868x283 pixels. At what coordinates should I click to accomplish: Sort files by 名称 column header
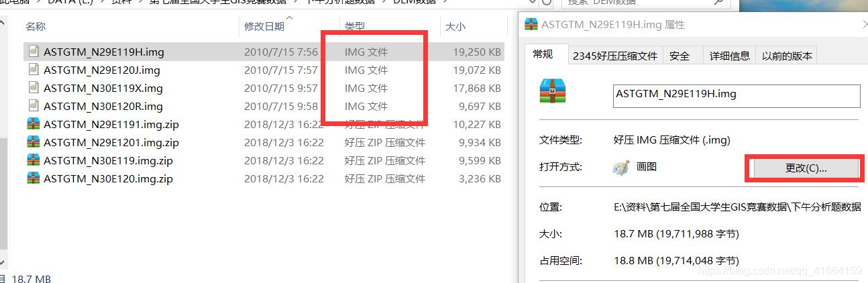point(36,27)
